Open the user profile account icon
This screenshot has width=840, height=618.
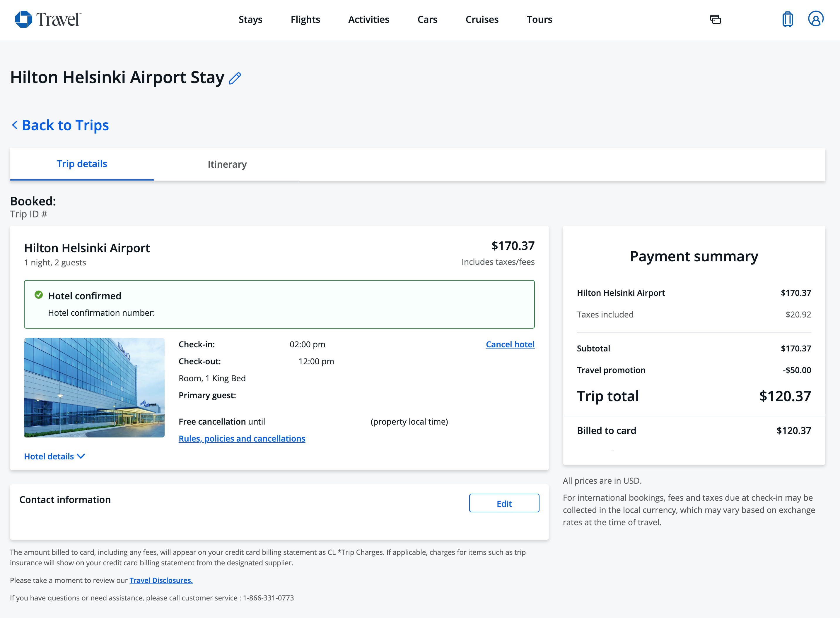click(815, 19)
